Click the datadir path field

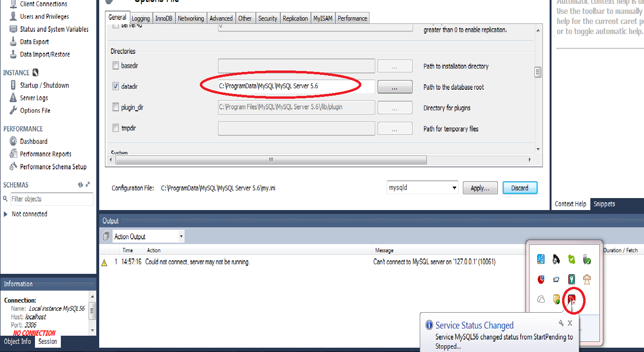coord(296,86)
